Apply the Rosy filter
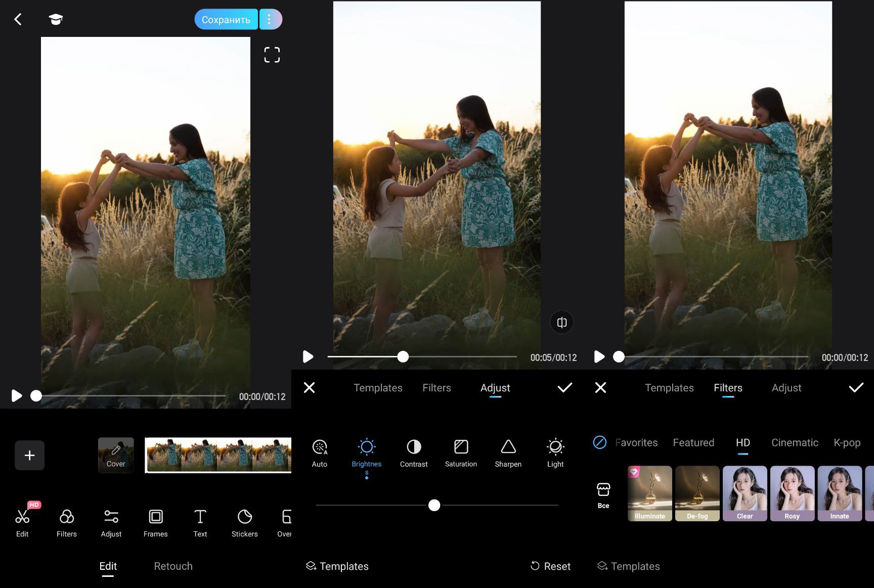Image resolution: width=874 pixels, height=588 pixels. click(793, 493)
